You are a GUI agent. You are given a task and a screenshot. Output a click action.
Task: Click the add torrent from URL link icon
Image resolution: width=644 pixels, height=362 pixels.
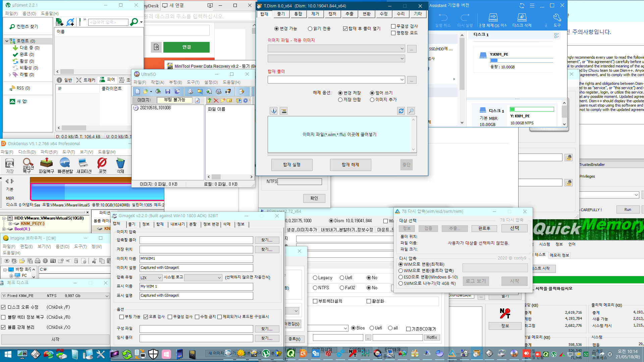tap(70, 22)
